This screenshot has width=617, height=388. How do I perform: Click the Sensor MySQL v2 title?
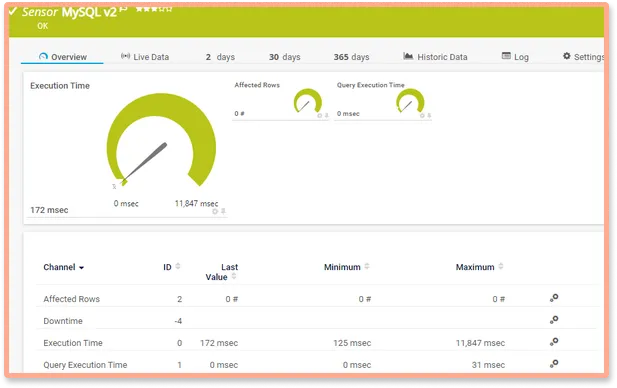click(x=69, y=12)
